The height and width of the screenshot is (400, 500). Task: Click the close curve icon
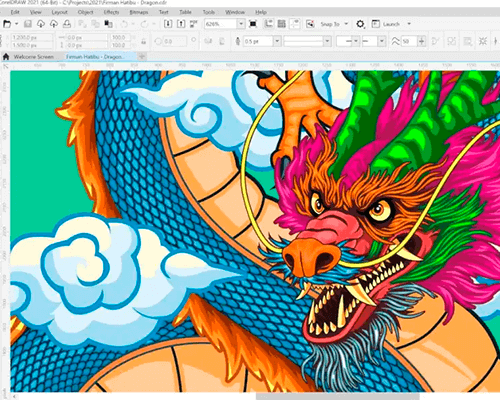[x=435, y=41]
